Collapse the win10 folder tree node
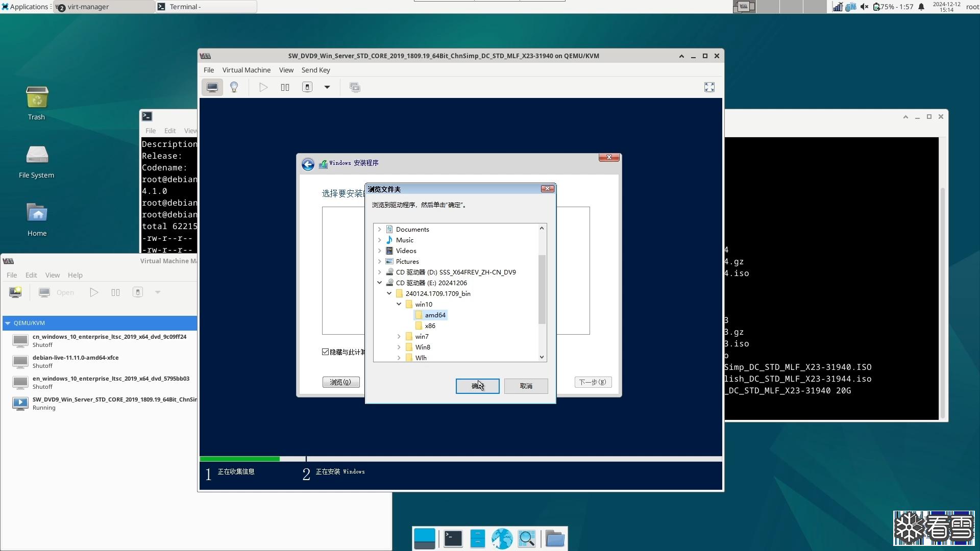Screen dimensions: 980x551 coord(399,304)
